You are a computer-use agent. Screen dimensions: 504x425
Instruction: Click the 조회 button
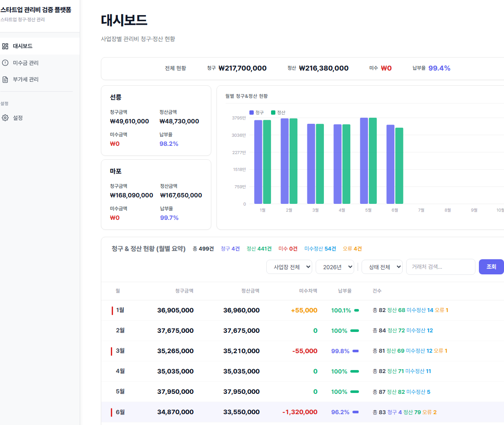pos(491,267)
